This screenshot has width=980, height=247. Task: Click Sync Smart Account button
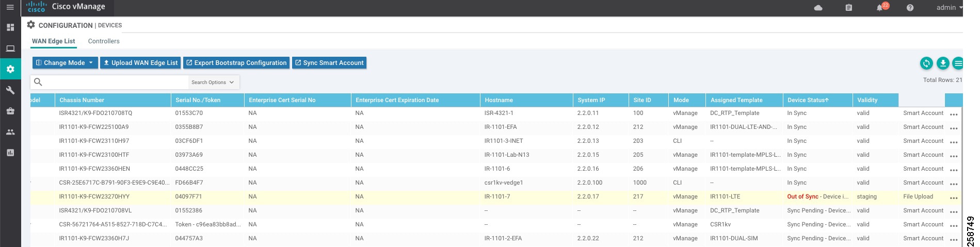point(329,63)
